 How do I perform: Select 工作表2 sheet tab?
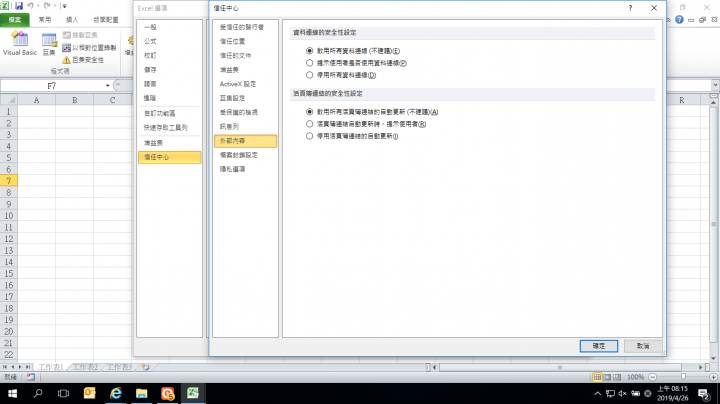tap(85, 367)
